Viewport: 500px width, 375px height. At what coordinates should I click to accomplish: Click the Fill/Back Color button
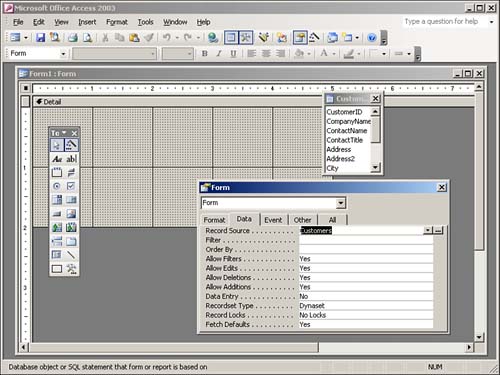(x=300, y=53)
